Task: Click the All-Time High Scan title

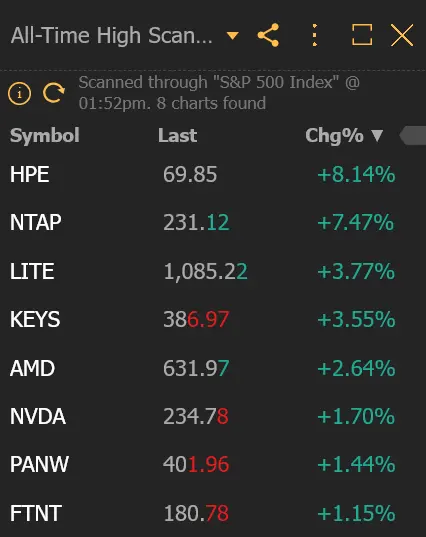Action: 112,36
